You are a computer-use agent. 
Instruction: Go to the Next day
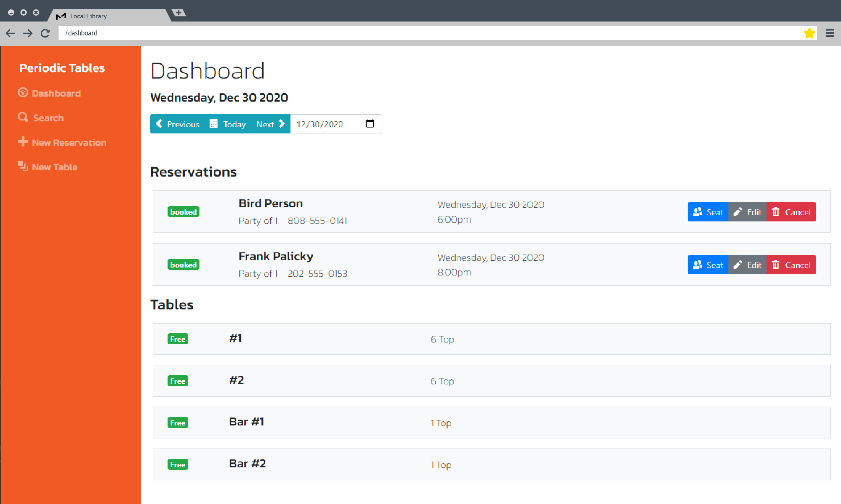(270, 124)
